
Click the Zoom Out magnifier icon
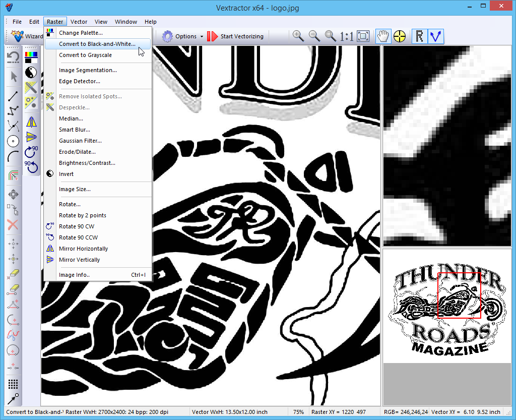pos(314,36)
